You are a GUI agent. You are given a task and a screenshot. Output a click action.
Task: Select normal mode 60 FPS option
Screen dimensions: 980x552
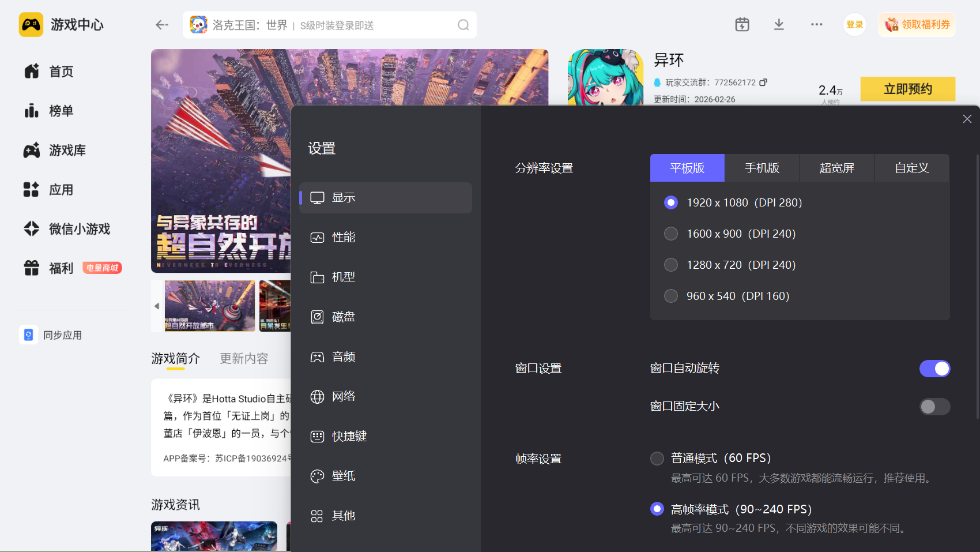coord(657,459)
